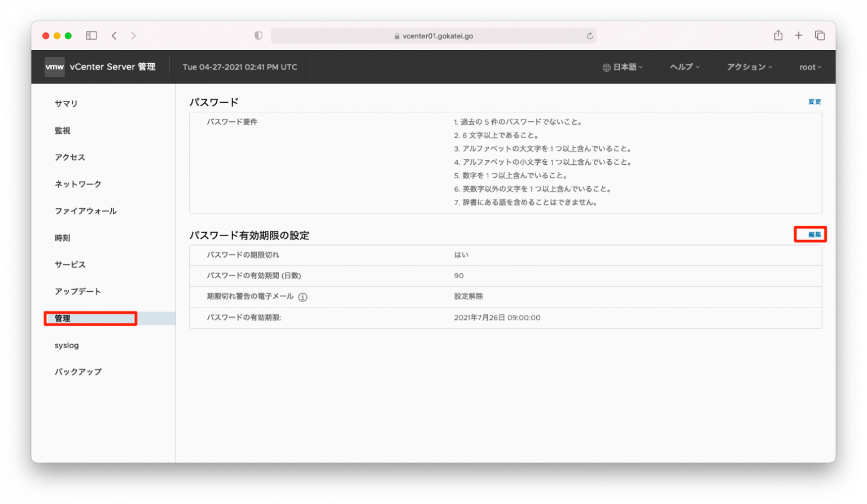This screenshot has height=504, width=867.
Task: Select 管理 in the left sidebar
Action: coord(63,318)
